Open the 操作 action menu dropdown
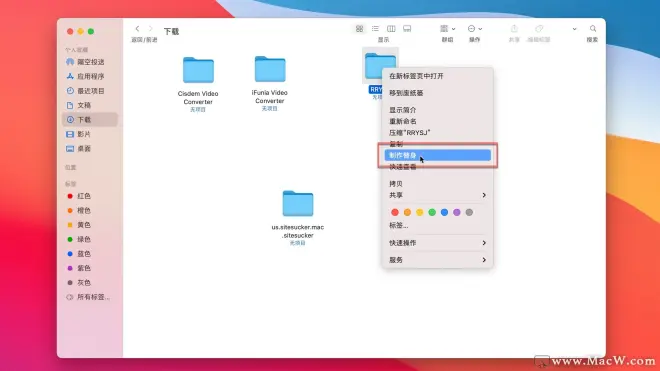 pyautogui.click(x=475, y=29)
